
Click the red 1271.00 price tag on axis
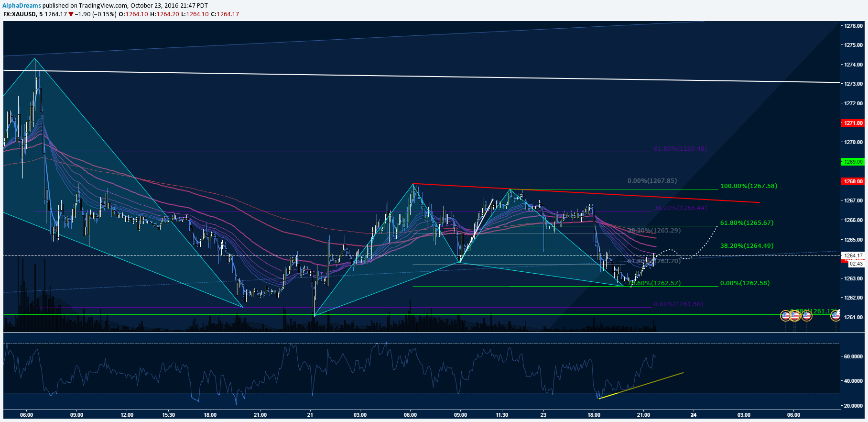click(x=853, y=123)
